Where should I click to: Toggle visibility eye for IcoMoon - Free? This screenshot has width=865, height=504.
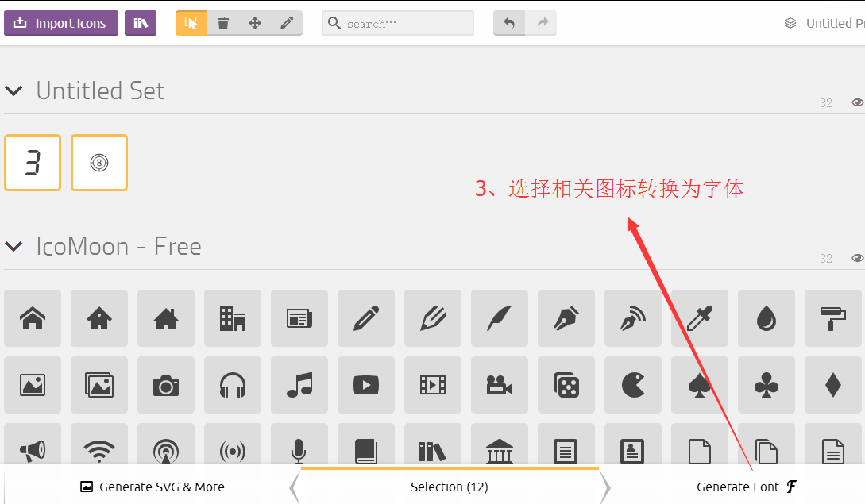[x=857, y=258]
